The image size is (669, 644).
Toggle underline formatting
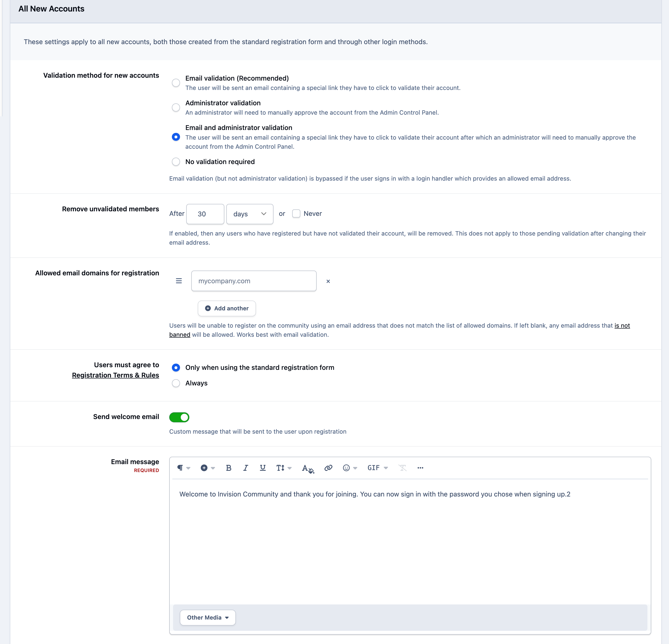click(x=262, y=468)
